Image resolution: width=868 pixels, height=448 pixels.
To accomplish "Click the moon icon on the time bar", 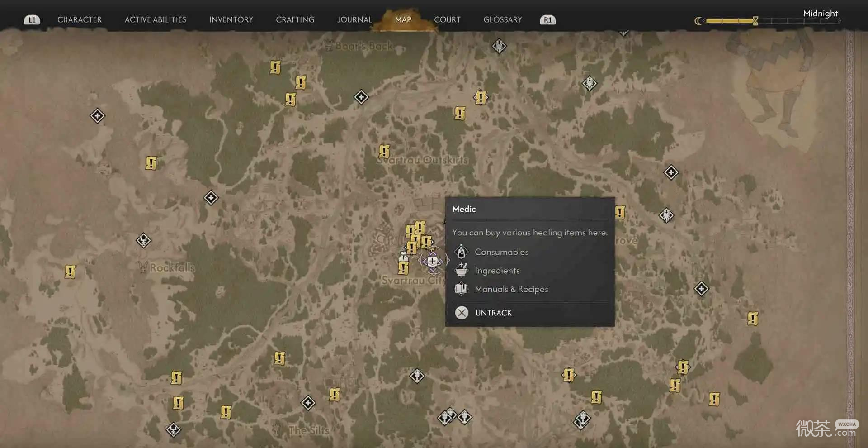I will click(x=698, y=21).
